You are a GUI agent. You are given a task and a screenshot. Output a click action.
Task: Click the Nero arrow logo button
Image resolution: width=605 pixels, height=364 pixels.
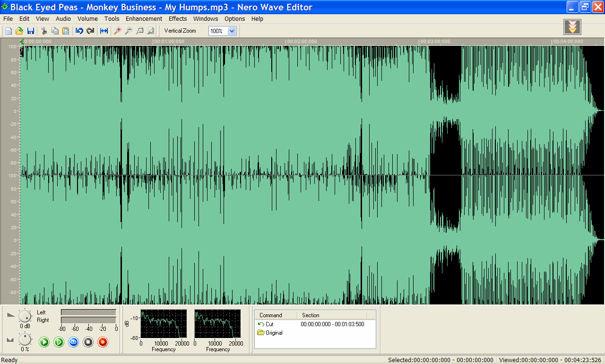[x=572, y=27]
